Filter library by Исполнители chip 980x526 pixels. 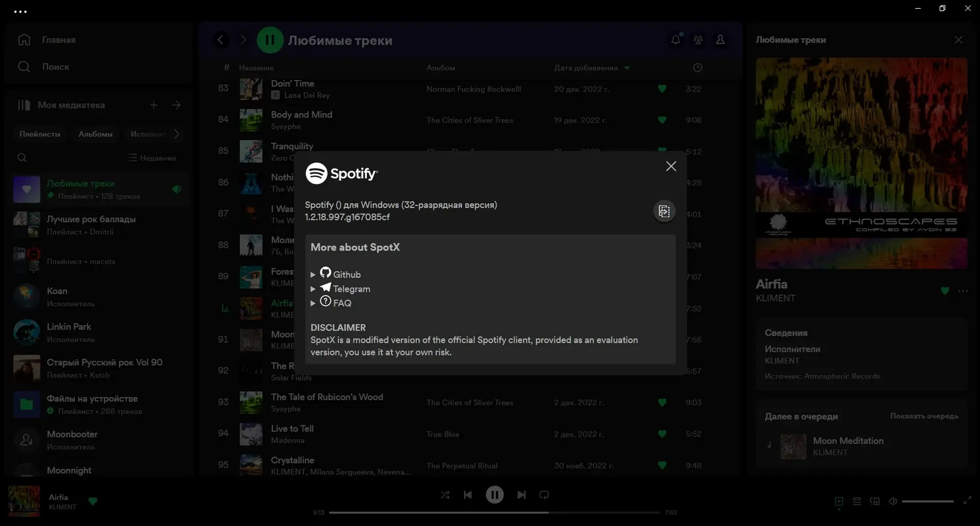[148, 134]
